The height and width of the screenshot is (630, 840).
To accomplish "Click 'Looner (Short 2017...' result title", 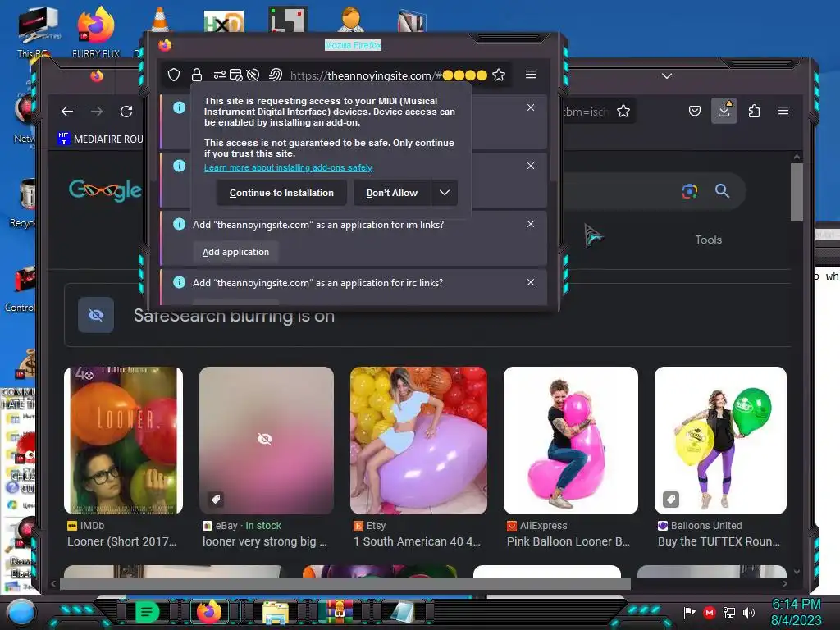I will (x=121, y=541).
